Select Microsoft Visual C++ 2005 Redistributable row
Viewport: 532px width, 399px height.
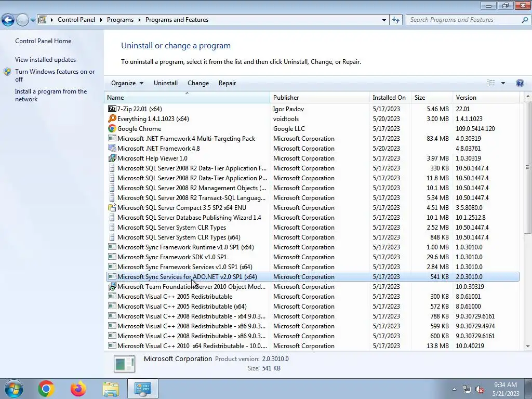coord(312,296)
